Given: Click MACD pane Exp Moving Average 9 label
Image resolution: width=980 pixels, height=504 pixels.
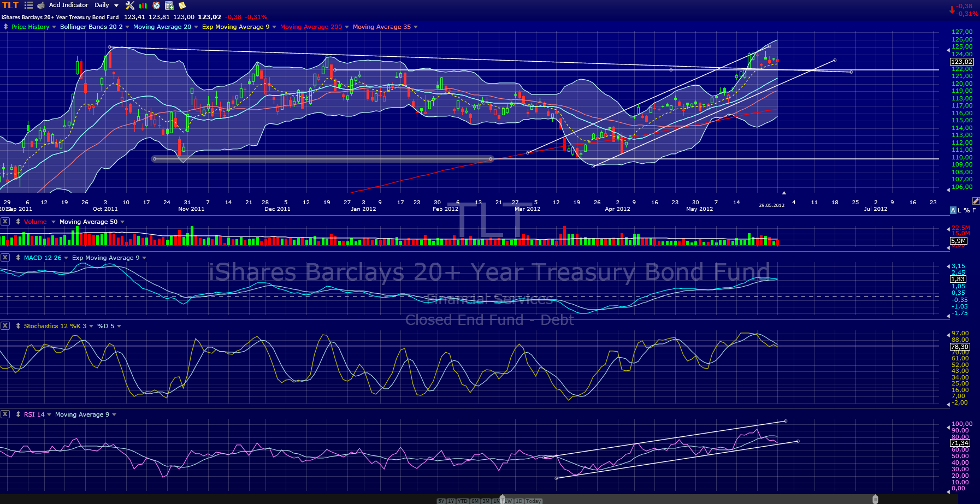Looking at the screenshot, I should pos(106,258).
